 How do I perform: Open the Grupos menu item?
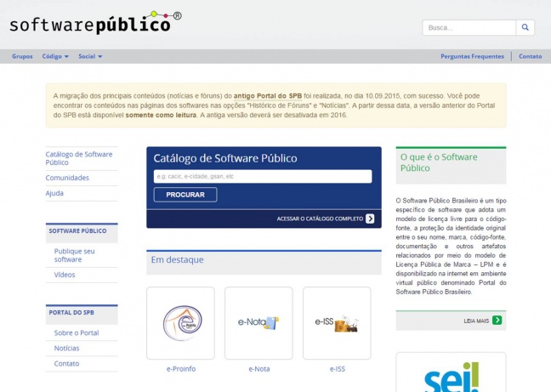(x=22, y=56)
